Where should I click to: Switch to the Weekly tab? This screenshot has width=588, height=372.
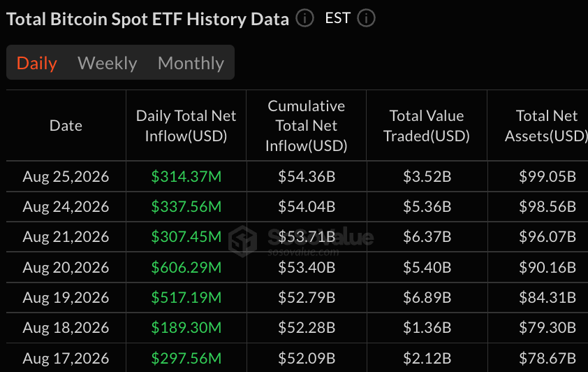pos(108,63)
